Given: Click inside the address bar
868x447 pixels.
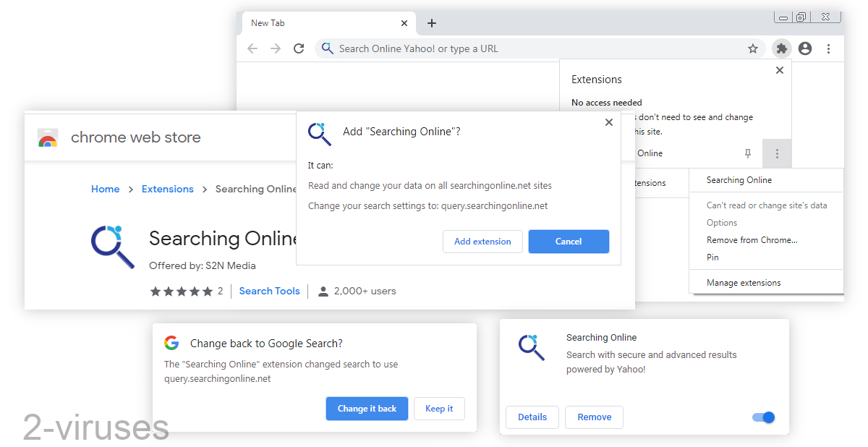Looking at the screenshot, I should pyautogui.click(x=470, y=48).
